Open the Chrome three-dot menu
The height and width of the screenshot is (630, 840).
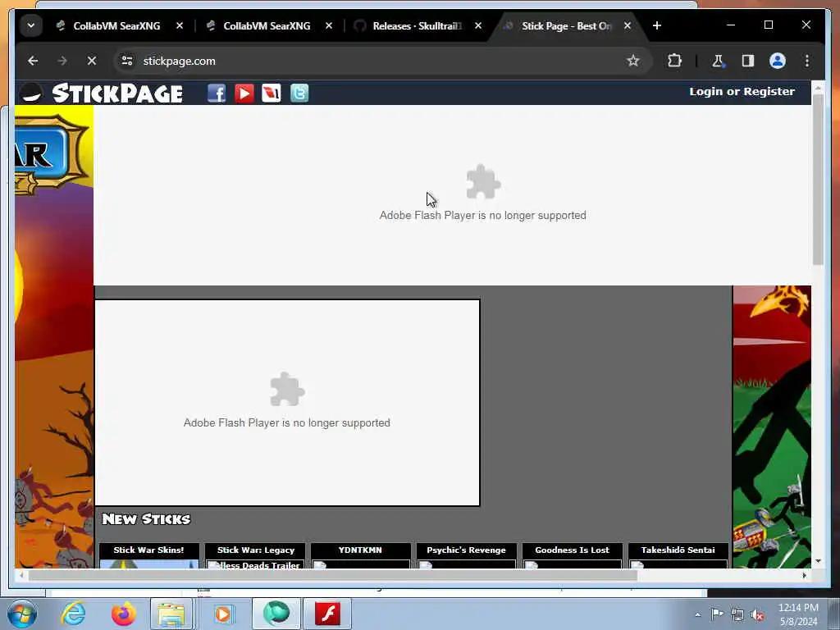coord(807,61)
